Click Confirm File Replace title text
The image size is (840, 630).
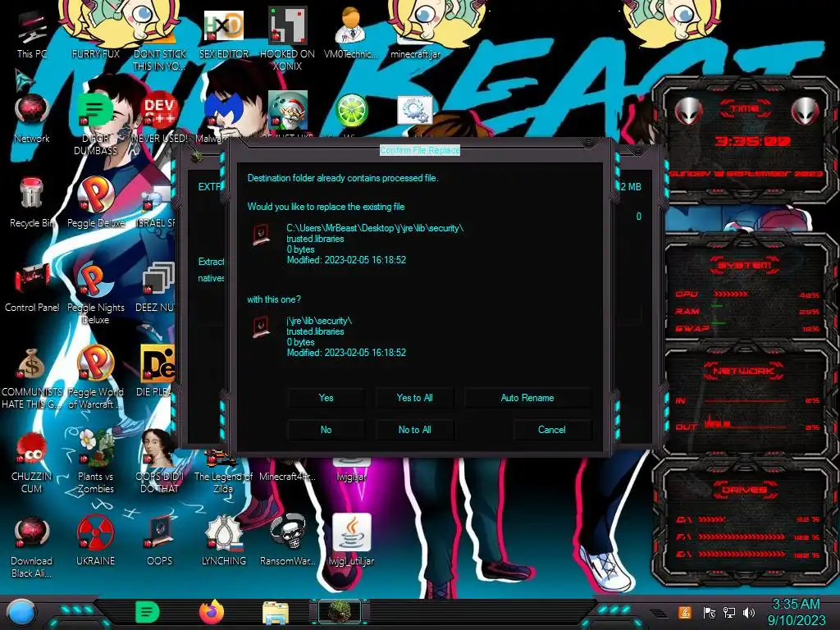click(x=420, y=151)
